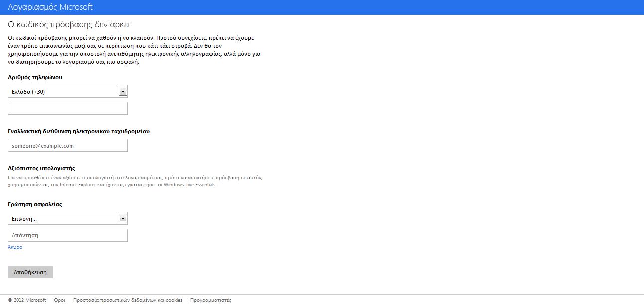Open the Όροι terms footer link
The height and width of the screenshot is (306, 644).
(x=59, y=300)
